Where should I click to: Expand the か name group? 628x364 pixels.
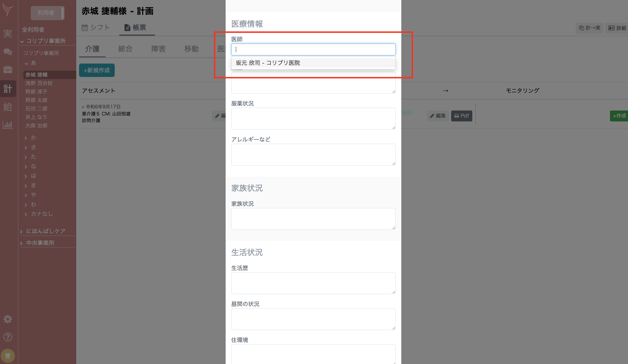(33, 138)
